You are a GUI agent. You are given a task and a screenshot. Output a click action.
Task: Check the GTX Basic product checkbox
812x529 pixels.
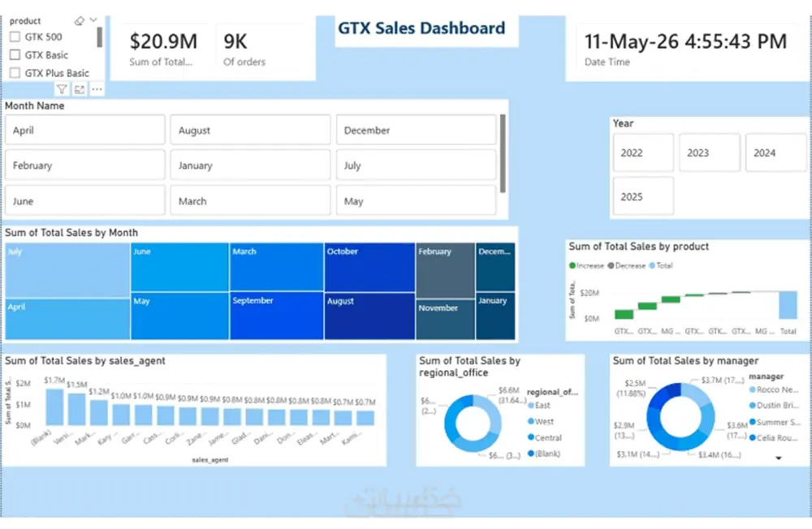click(x=15, y=55)
